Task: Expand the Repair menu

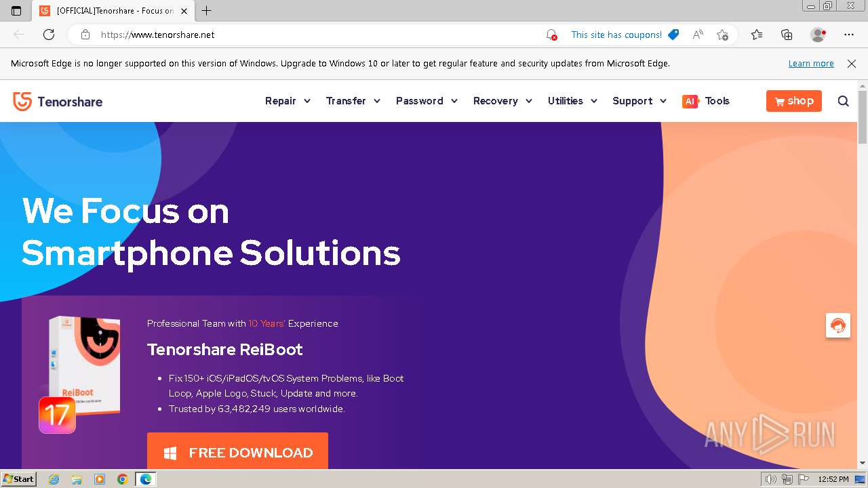Action: point(288,101)
